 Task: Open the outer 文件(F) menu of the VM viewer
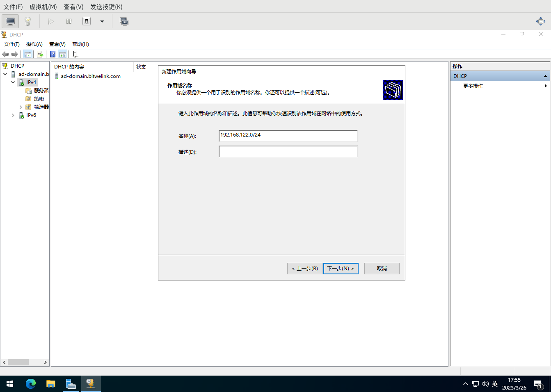point(13,7)
